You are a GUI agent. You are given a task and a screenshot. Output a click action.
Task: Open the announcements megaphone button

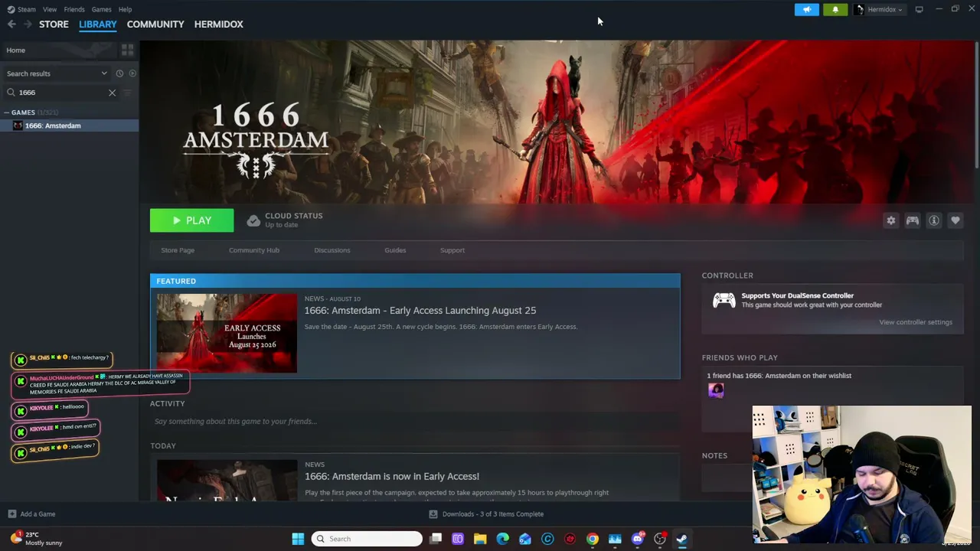point(807,9)
